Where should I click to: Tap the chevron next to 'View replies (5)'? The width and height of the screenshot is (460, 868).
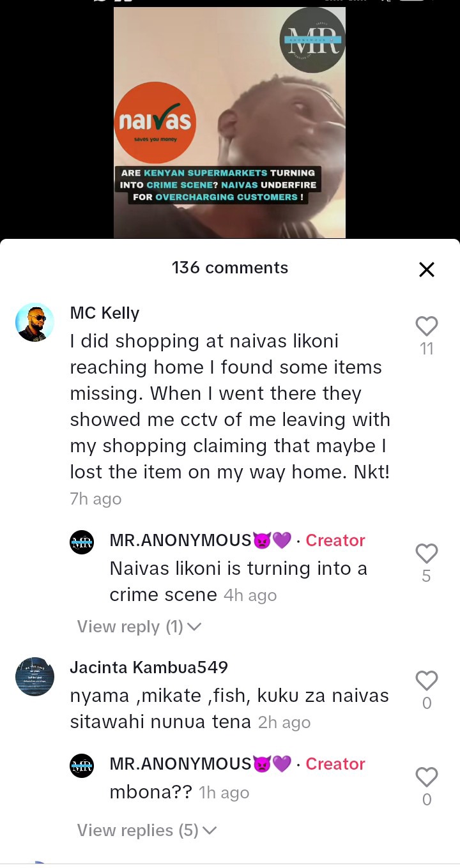click(x=210, y=831)
